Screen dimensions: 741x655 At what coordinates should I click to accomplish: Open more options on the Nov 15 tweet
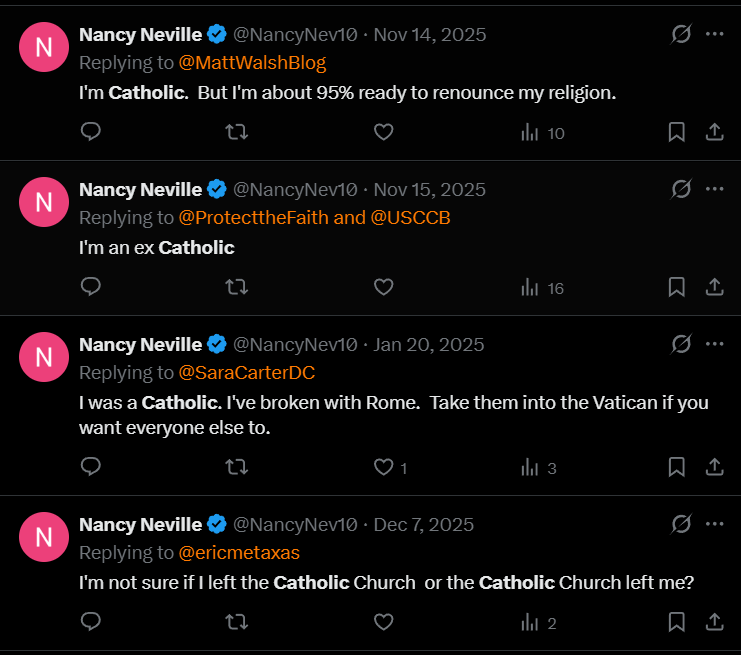click(x=715, y=189)
